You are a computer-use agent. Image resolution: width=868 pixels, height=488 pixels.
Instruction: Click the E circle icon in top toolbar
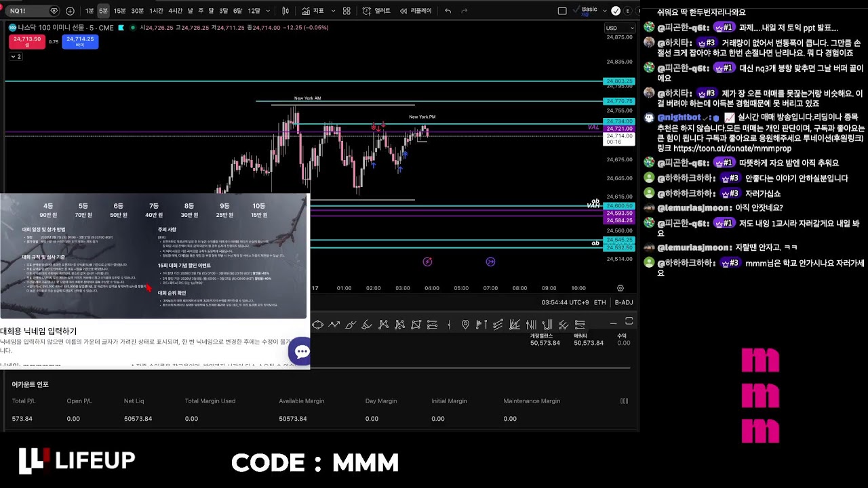click(x=628, y=11)
